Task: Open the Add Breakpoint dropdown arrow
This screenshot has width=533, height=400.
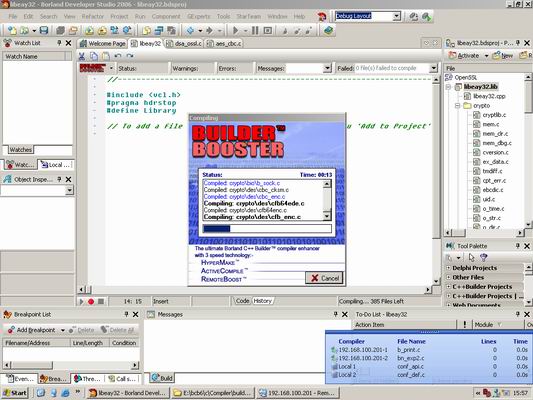Action: [63, 330]
